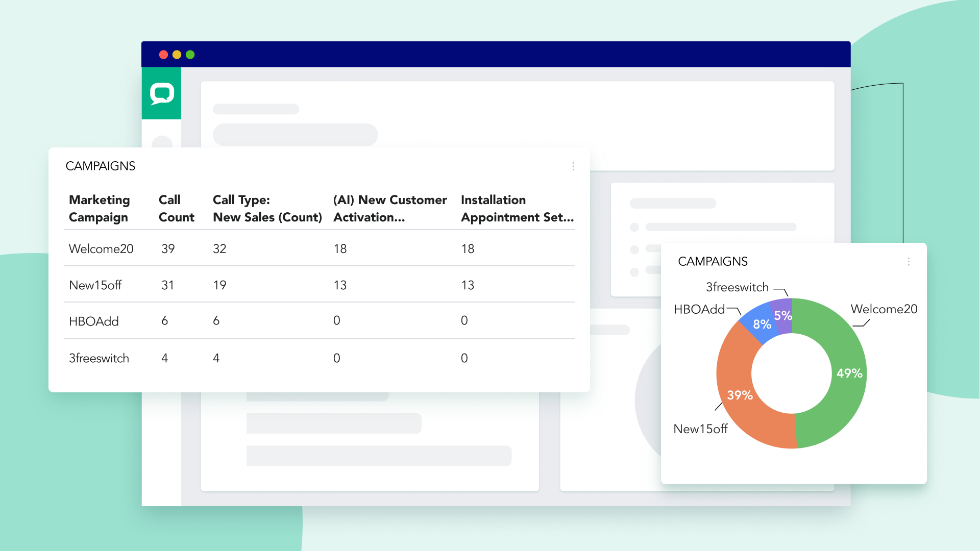
Task: Click the CAMPAIGNS title of the table card
Action: [x=101, y=166]
